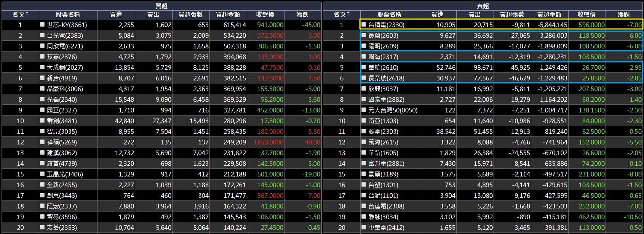Screen dimensions: 644x234
Task: Click 買進 header in 賣超 table
Action: click(437, 14)
